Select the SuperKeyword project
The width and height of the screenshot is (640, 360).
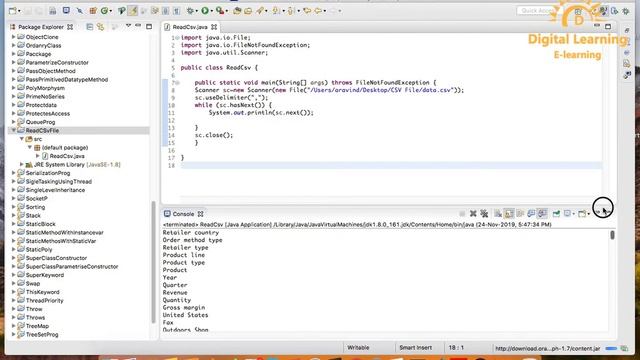(x=44, y=275)
